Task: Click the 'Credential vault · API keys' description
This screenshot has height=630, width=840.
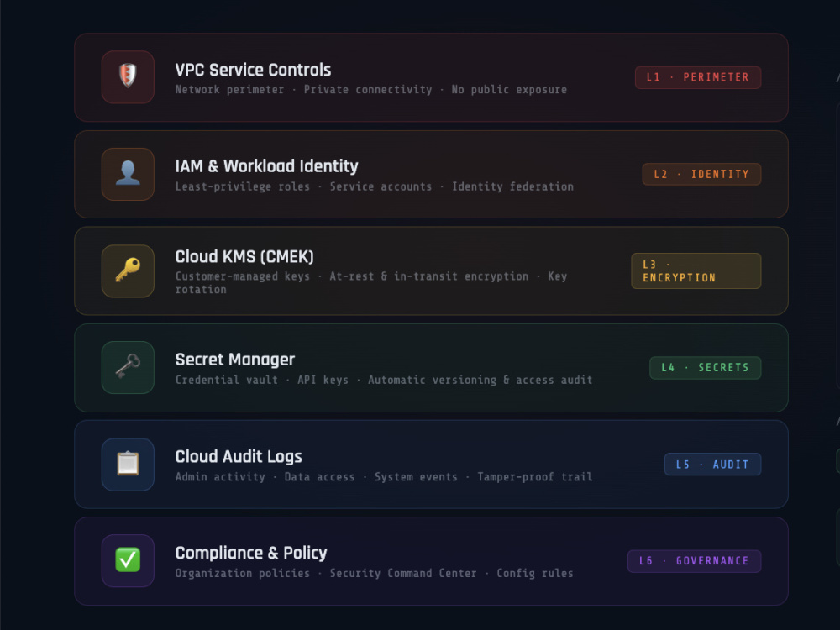Action: (x=384, y=380)
